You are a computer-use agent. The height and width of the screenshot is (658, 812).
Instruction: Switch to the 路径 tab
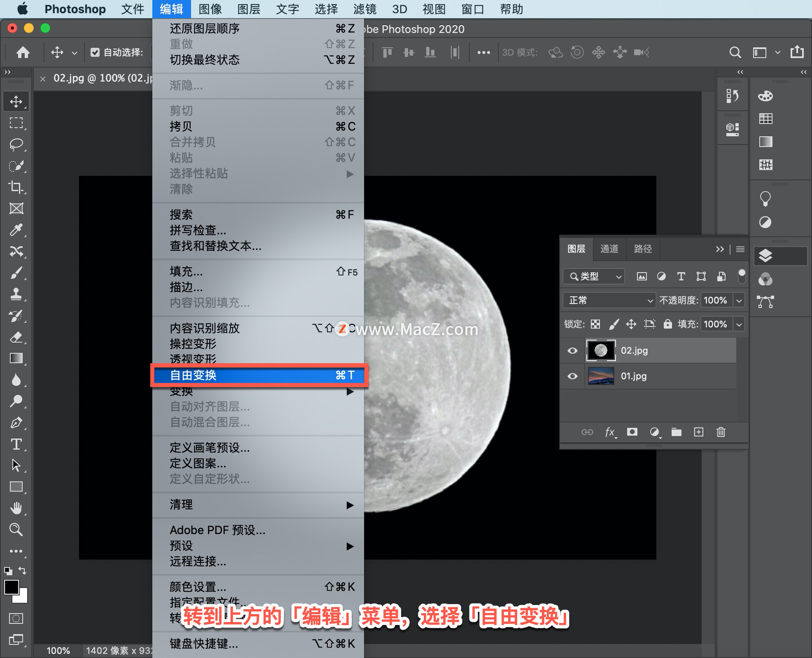tap(643, 249)
